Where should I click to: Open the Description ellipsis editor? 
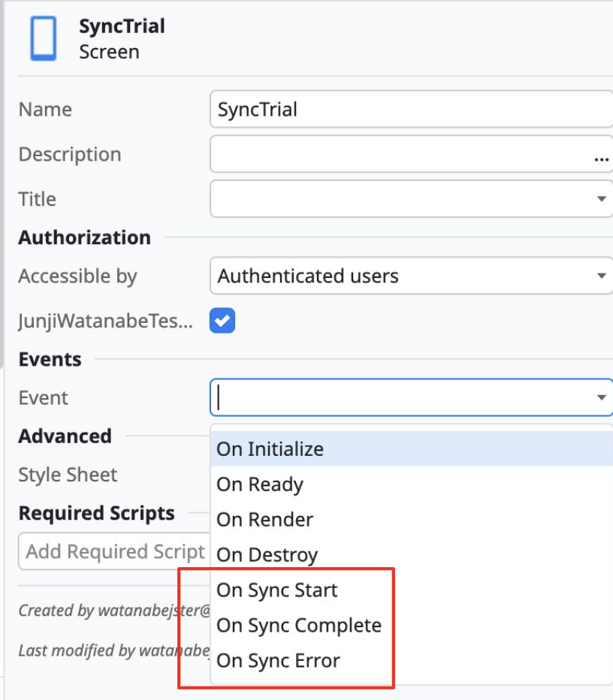click(x=601, y=158)
